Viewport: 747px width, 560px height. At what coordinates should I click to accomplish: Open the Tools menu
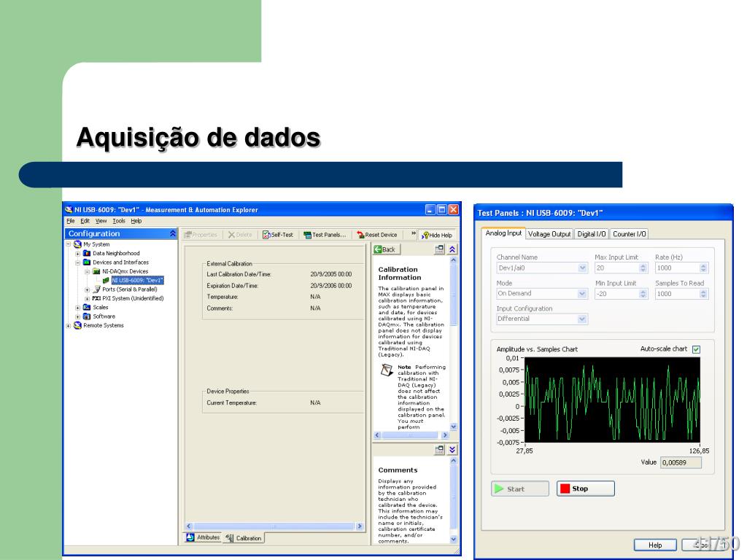[x=119, y=221]
